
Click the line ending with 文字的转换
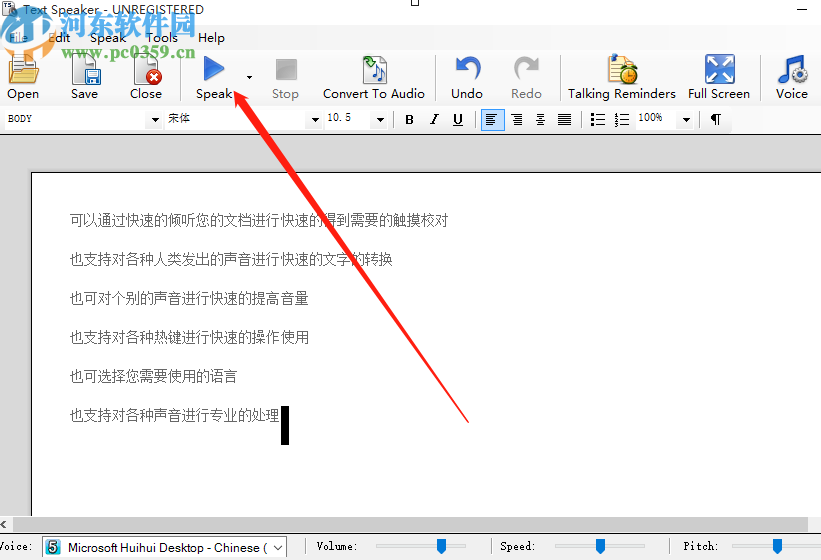click(231, 259)
